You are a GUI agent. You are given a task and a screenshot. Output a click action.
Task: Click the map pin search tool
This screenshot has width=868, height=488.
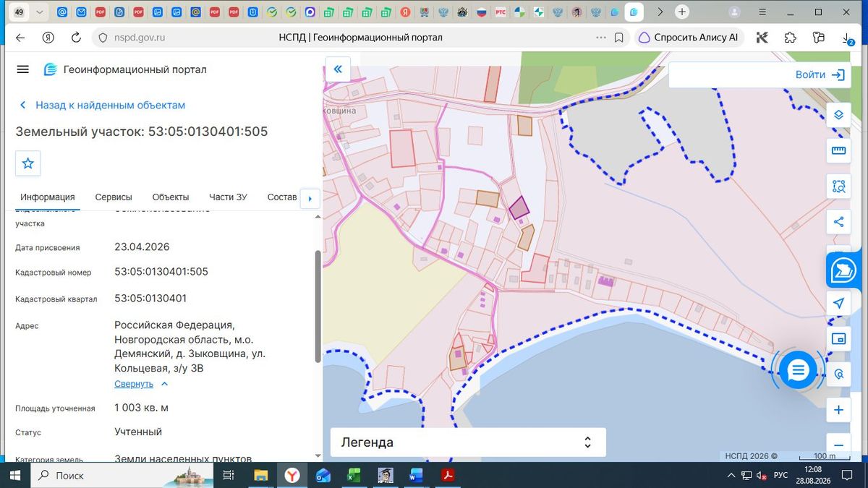839,374
